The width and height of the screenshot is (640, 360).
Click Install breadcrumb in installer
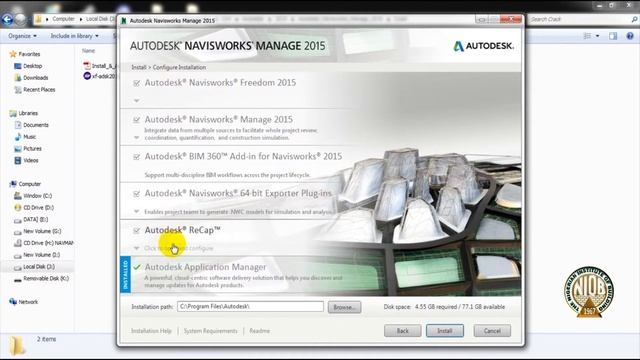tap(139, 67)
